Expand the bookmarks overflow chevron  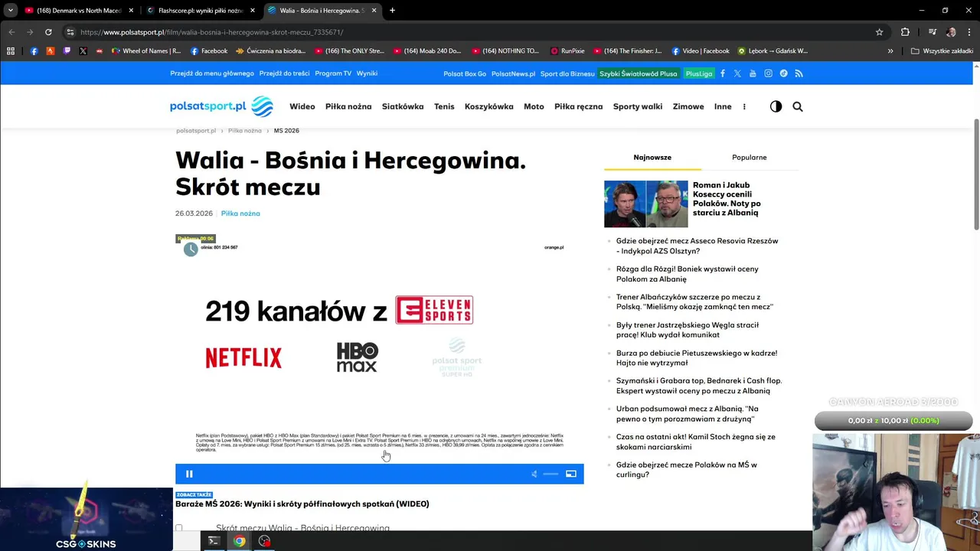click(x=890, y=51)
